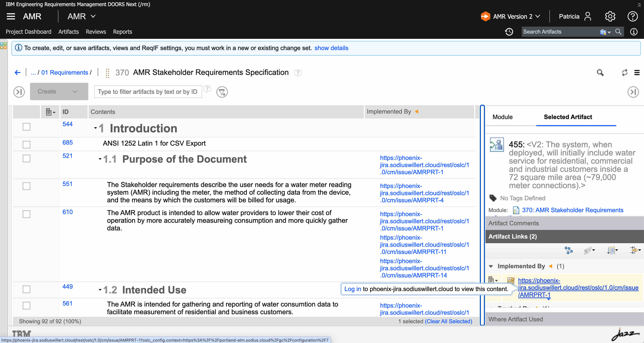Open the filter by attribute funnel icon
644x343 pixels.
click(222, 92)
